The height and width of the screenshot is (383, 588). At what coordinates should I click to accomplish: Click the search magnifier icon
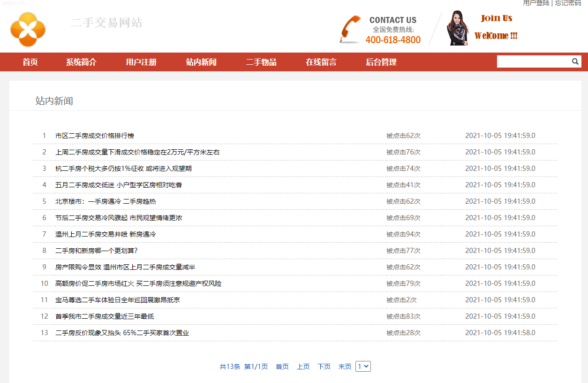point(575,61)
